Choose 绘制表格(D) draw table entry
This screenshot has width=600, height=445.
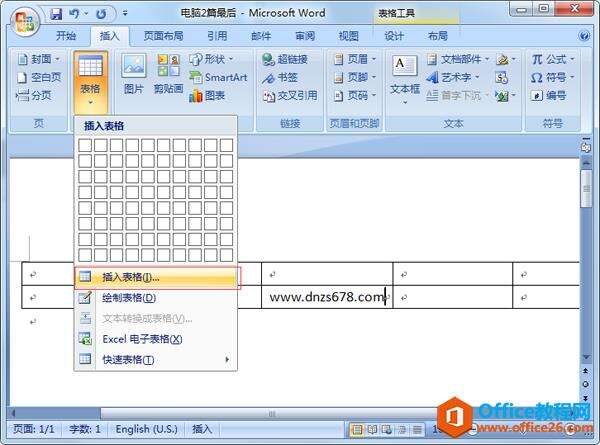(x=156, y=298)
